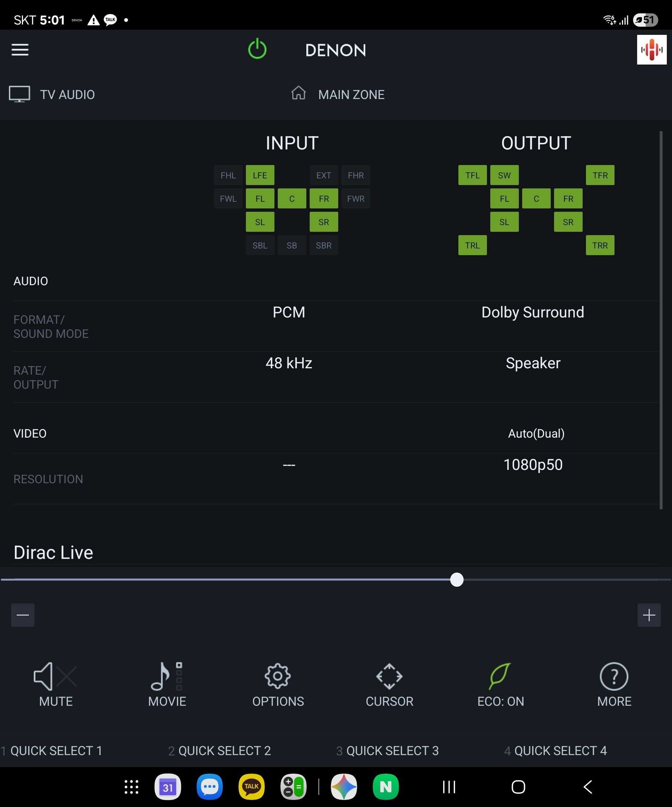Tap the TV monitor icon

(x=20, y=94)
